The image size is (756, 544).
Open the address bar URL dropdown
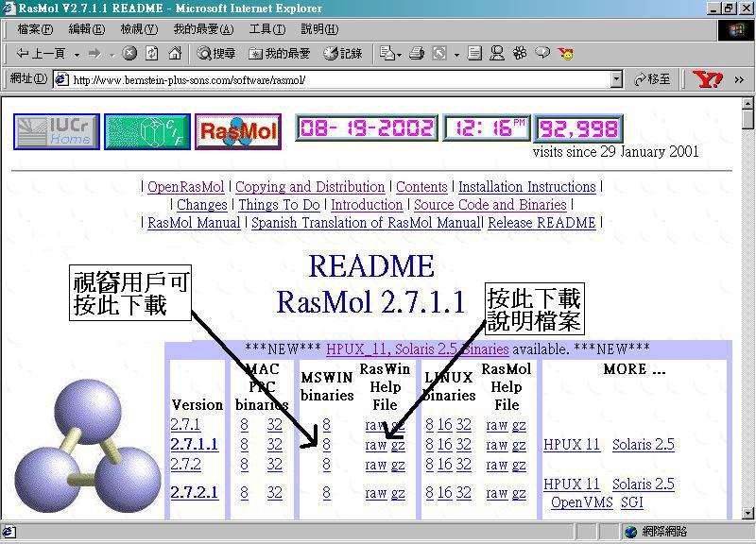coord(616,79)
